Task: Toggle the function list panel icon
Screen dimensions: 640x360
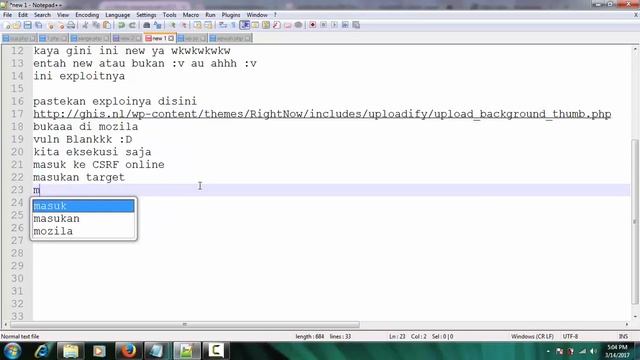Action: (x=277, y=25)
